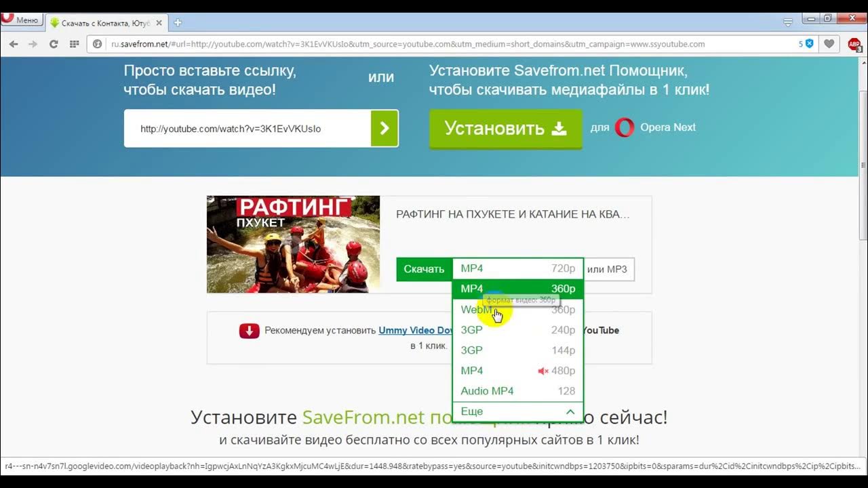
Task: Click the green Скачать button
Action: (424, 269)
